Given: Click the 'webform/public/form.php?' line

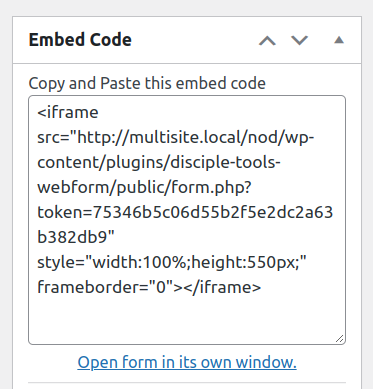Looking at the screenshot, I should pos(144,187).
